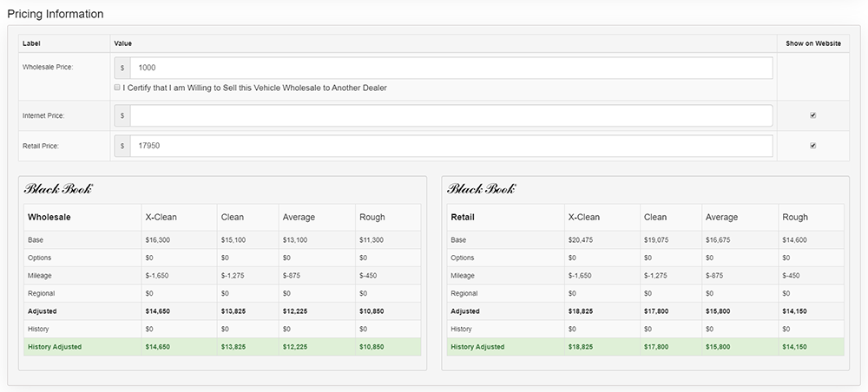Click Wholesale Adjusted Clean $13,825
868x392 pixels.
(x=233, y=311)
